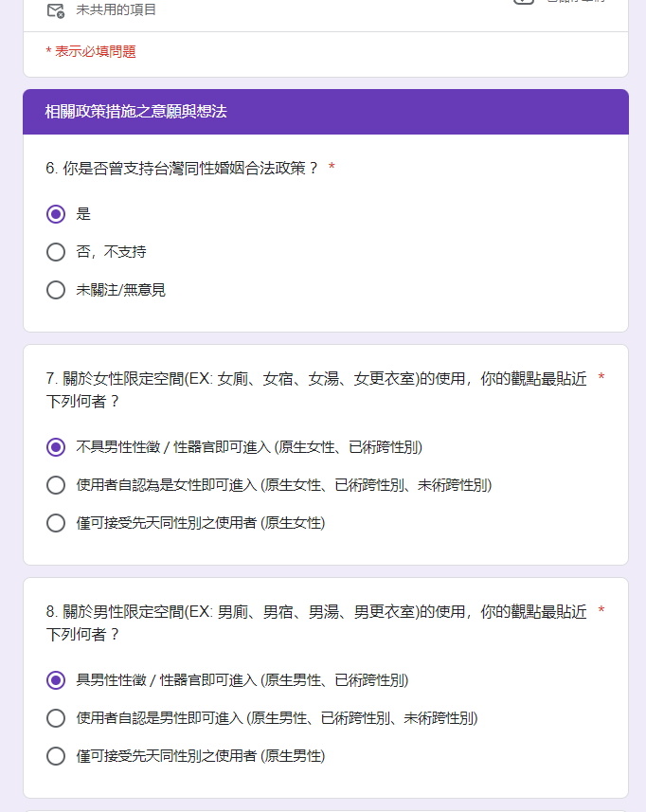Viewport: 646px width, 812px height.
Task: Click the red required asterisk of question 8
Action: tap(601, 610)
